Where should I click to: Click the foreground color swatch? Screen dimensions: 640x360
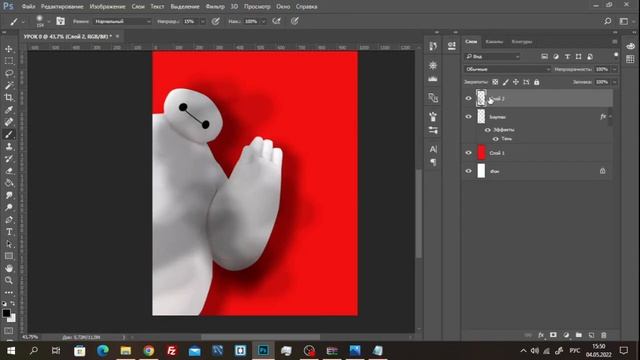pos(6,313)
